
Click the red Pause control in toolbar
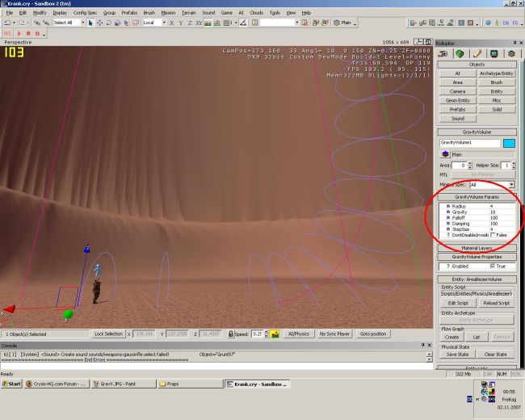pos(37,33)
